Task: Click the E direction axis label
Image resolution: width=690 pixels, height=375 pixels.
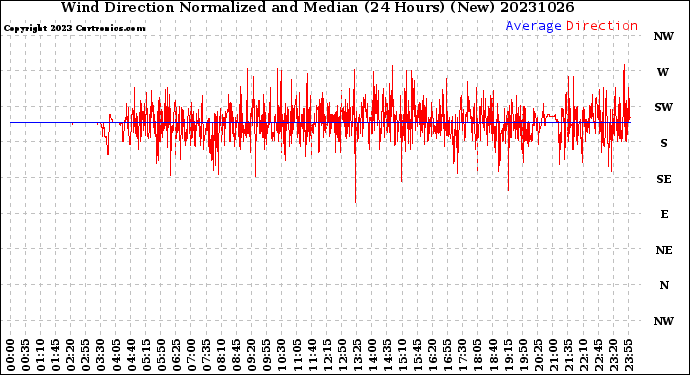Action: (x=664, y=214)
